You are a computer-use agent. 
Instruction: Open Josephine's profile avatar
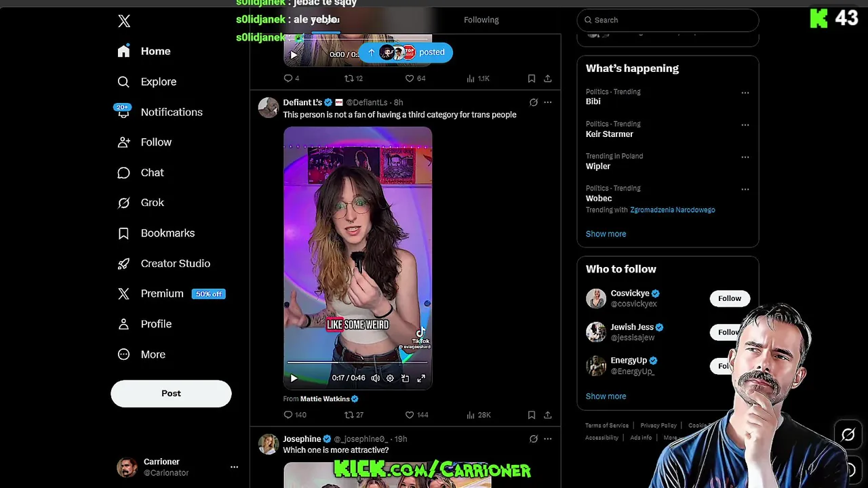269,445
